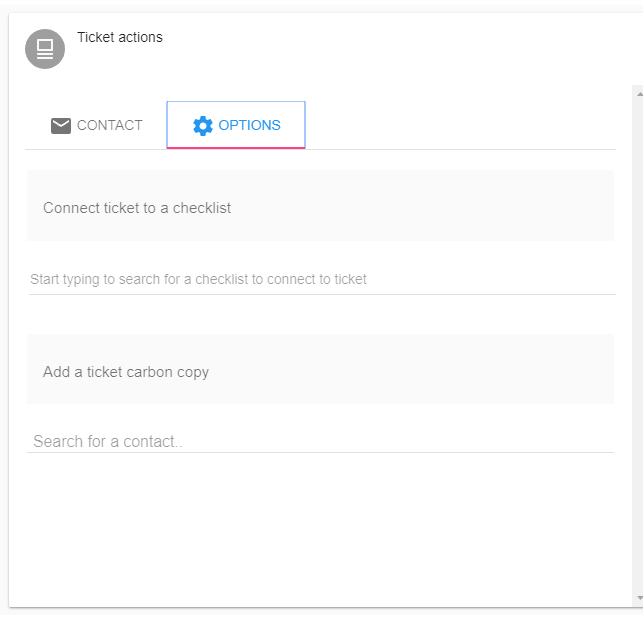Switch to the CONTACT tab
This screenshot has width=643, height=617.
96,125
